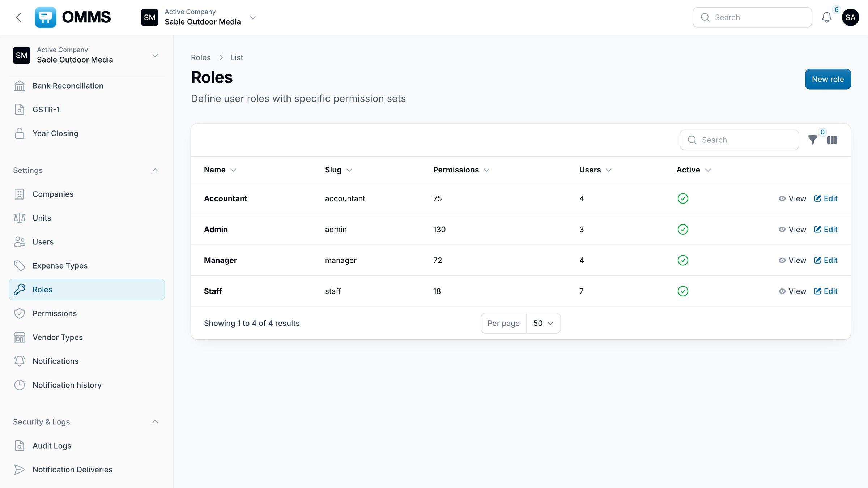Open Audit Logs in the sidebar
The width and height of the screenshot is (868, 488).
87,446
